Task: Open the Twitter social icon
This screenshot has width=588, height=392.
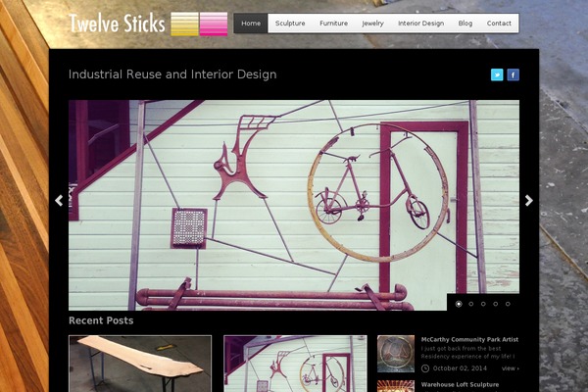Action: tap(497, 74)
